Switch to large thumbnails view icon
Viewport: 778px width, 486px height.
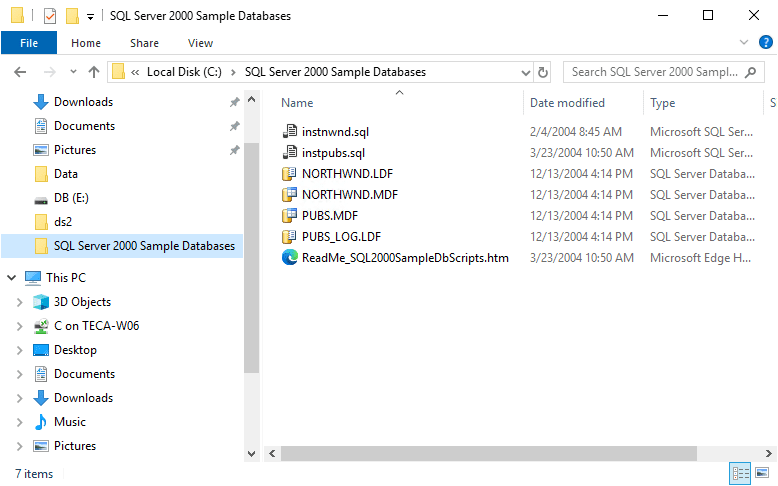pos(762,473)
